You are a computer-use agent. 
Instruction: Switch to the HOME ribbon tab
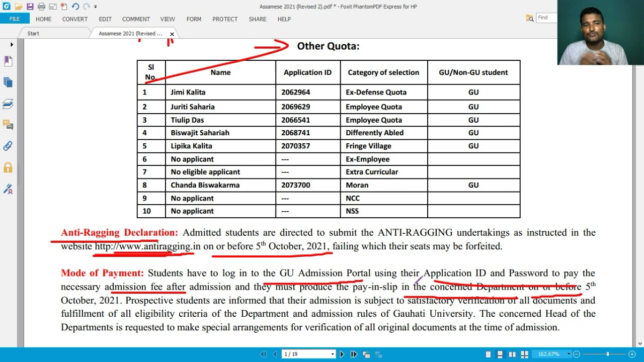[43, 19]
